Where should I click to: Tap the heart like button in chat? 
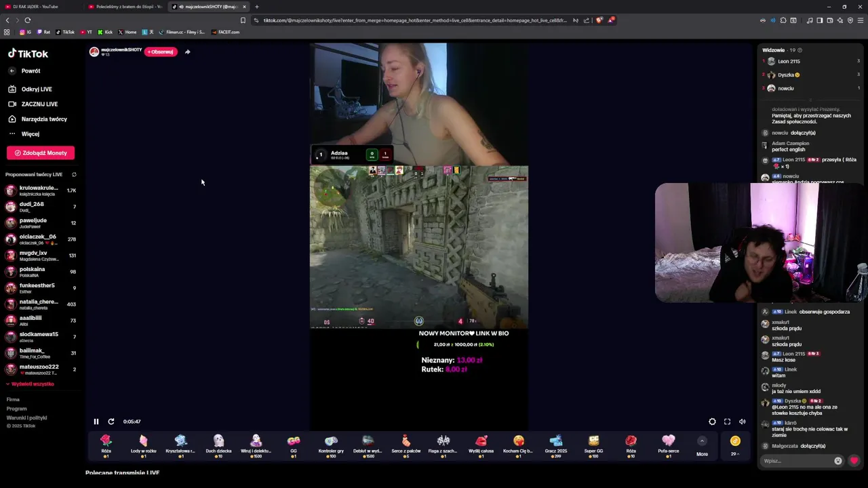854,461
